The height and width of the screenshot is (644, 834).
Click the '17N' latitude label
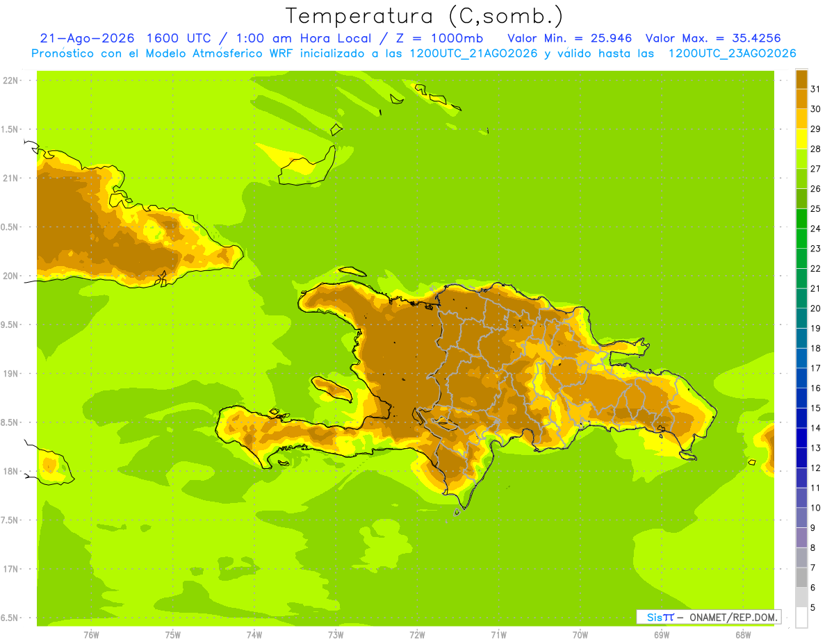pyautogui.click(x=12, y=569)
